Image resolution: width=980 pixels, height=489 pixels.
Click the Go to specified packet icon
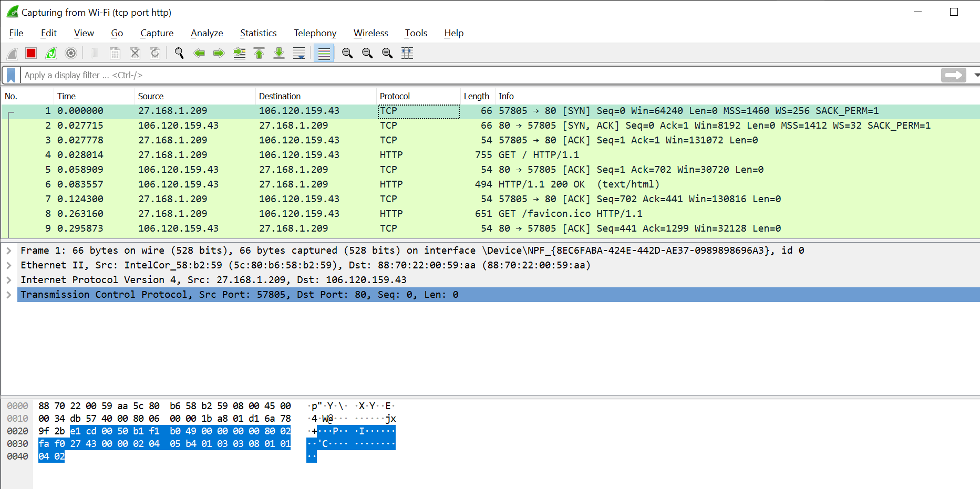tap(239, 53)
